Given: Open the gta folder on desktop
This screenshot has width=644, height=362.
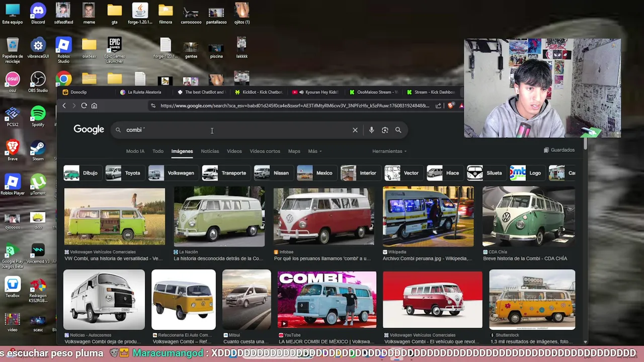Looking at the screenshot, I should point(114,13).
